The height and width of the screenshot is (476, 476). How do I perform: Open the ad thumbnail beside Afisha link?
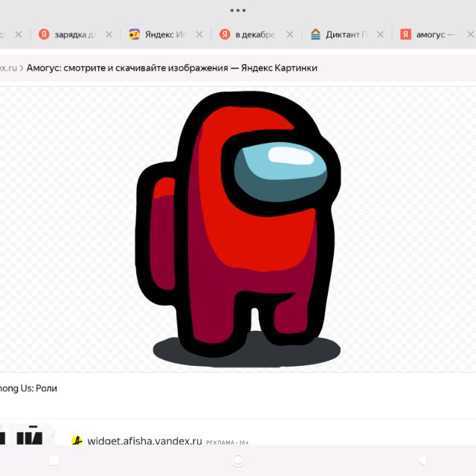pyautogui.click(x=28, y=434)
